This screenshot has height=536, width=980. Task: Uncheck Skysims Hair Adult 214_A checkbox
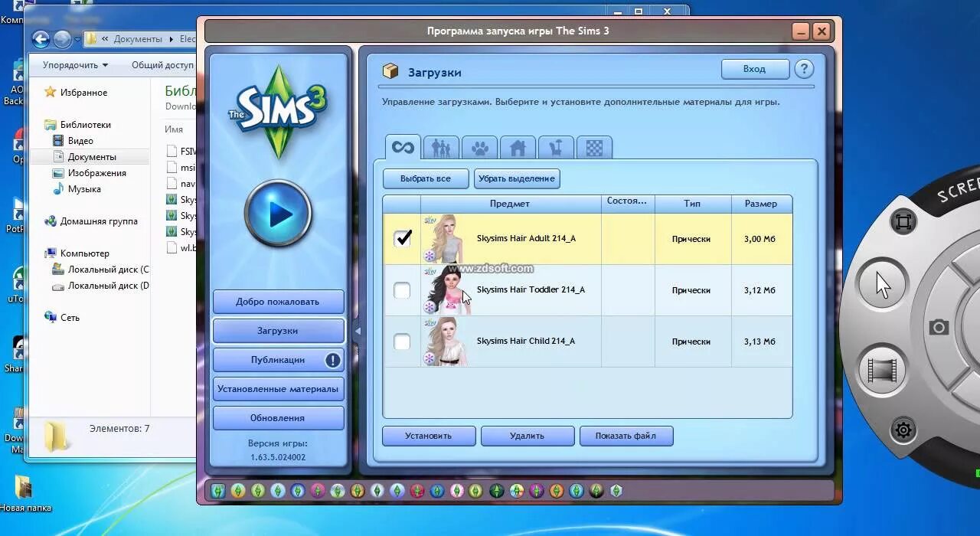pyautogui.click(x=402, y=238)
